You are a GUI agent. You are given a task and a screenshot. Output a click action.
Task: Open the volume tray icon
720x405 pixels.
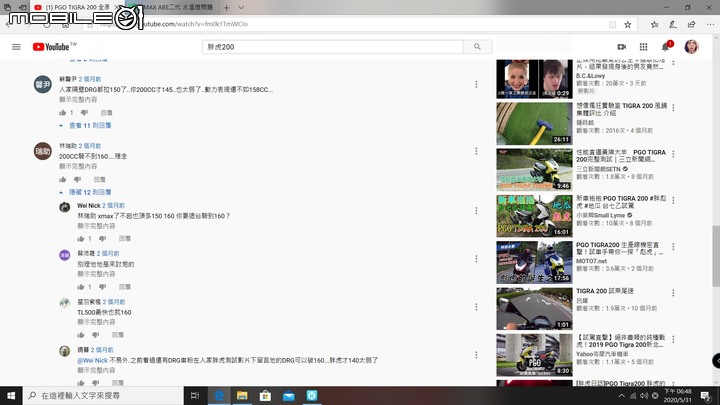tap(644, 396)
